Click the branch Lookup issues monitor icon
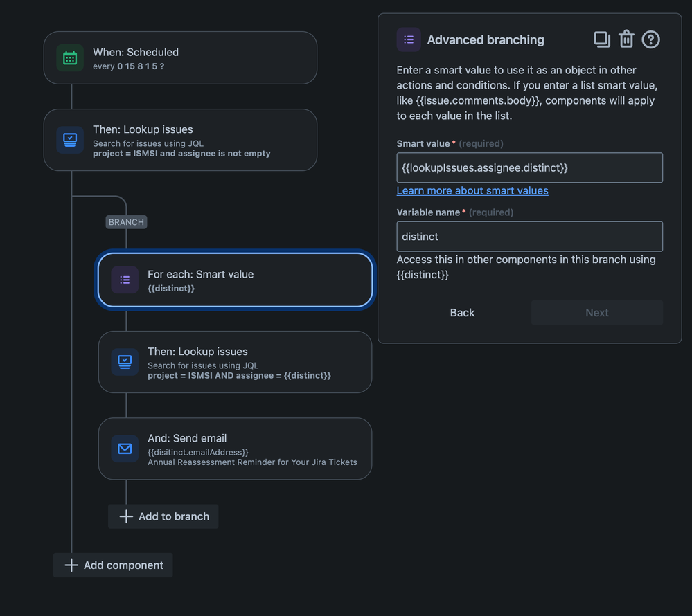 coord(125,362)
